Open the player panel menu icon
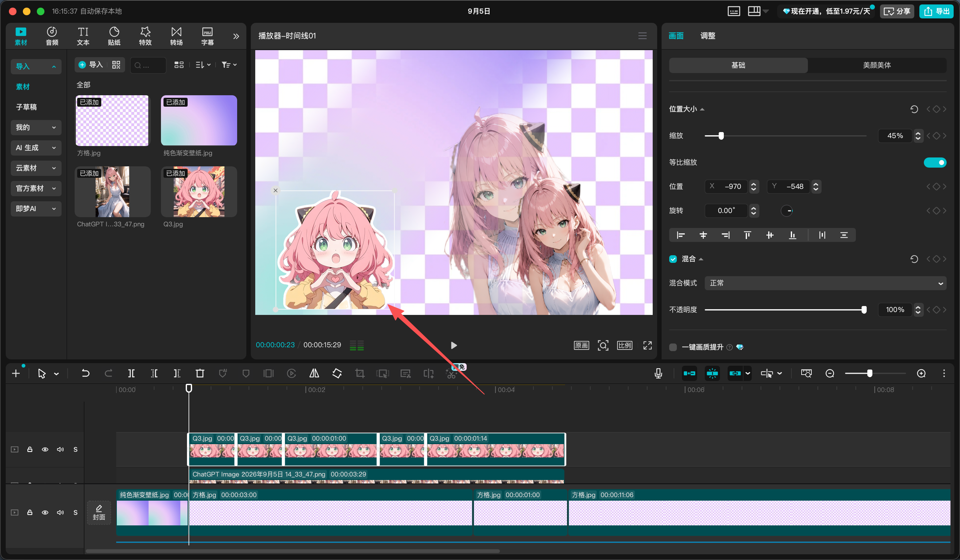Viewport: 960px width, 560px height. [642, 36]
